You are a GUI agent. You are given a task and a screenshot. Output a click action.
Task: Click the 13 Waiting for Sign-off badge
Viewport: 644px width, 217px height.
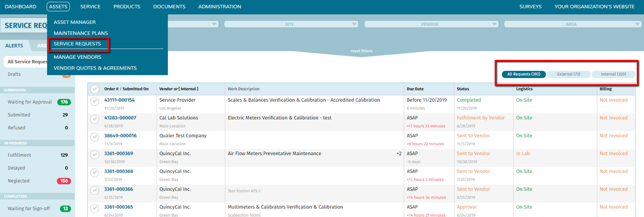[x=65, y=209]
